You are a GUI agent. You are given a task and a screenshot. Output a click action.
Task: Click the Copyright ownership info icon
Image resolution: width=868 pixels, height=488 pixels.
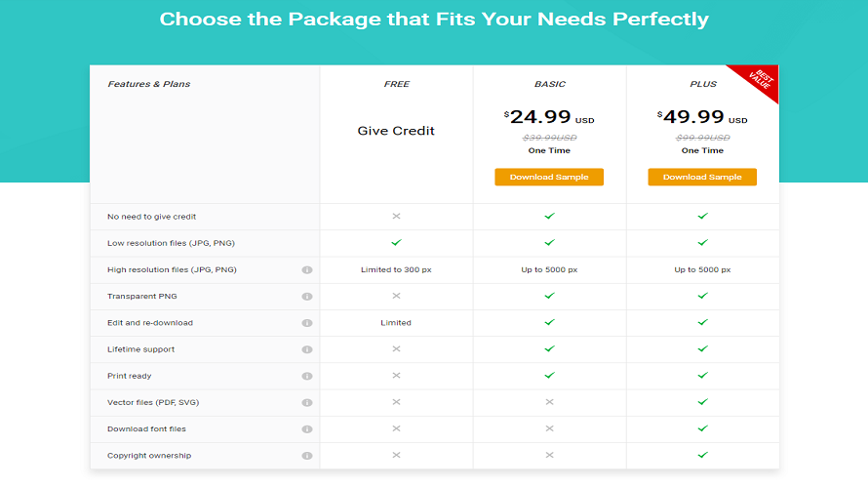pyautogui.click(x=307, y=455)
